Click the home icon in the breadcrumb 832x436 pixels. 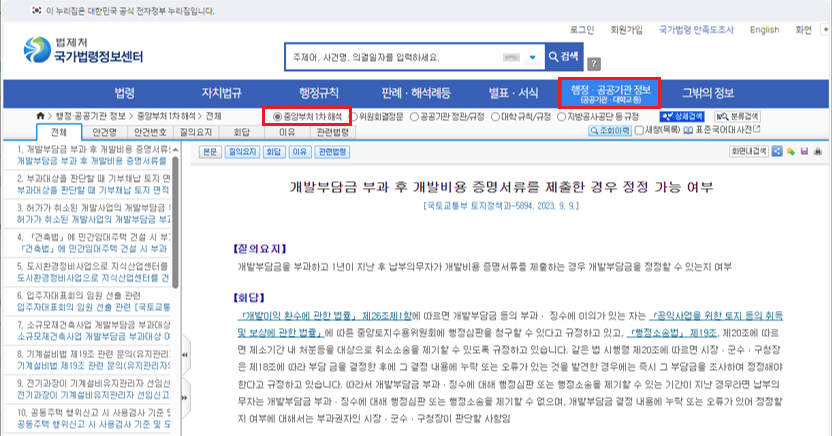tap(39, 117)
